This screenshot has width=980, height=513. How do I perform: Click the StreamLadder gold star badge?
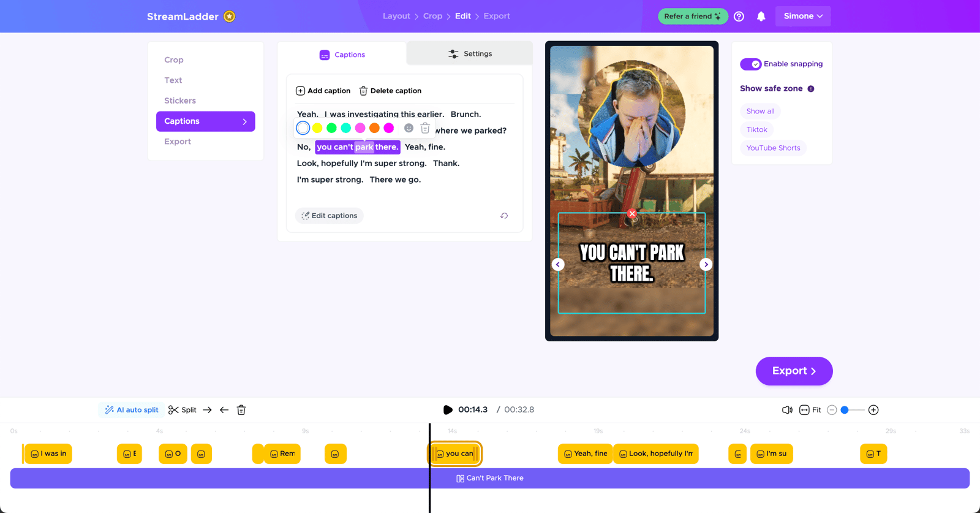230,17
